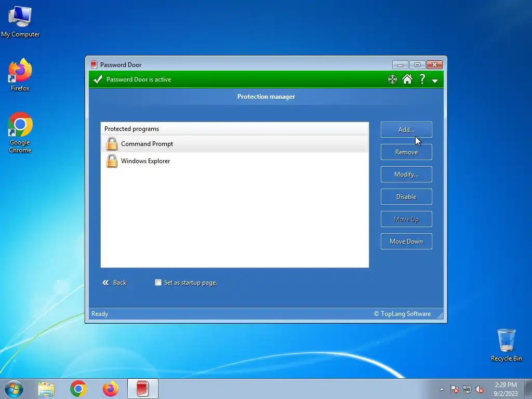Move selected program down the list
Viewport: 532px width, 399px height.
tap(406, 242)
